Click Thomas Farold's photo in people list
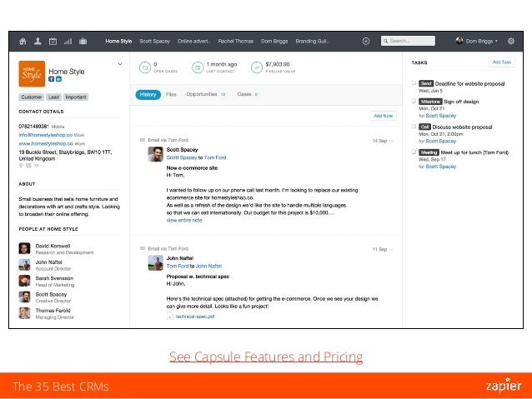This screenshot has height=399, width=532. pyautogui.click(x=24, y=313)
